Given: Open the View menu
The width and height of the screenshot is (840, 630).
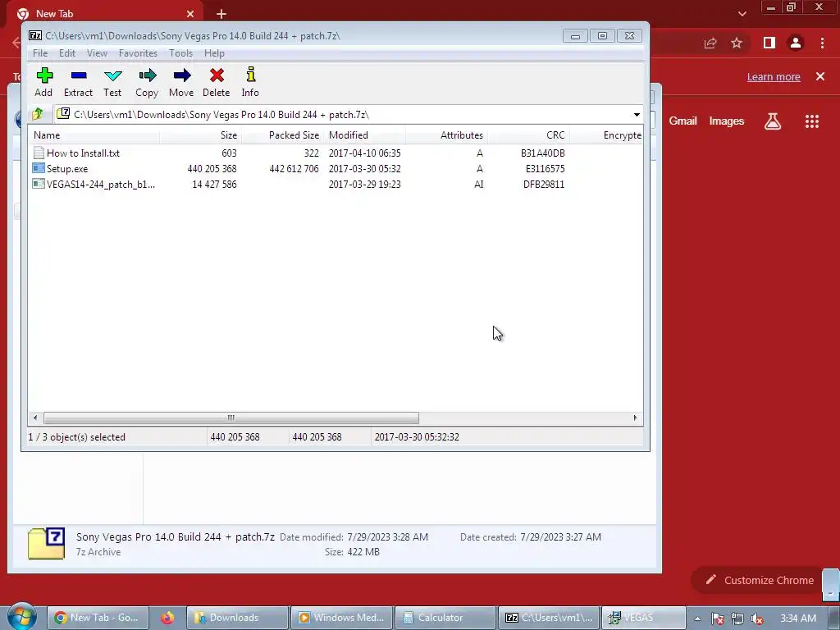Looking at the screenshot, I should click(97, 53).
